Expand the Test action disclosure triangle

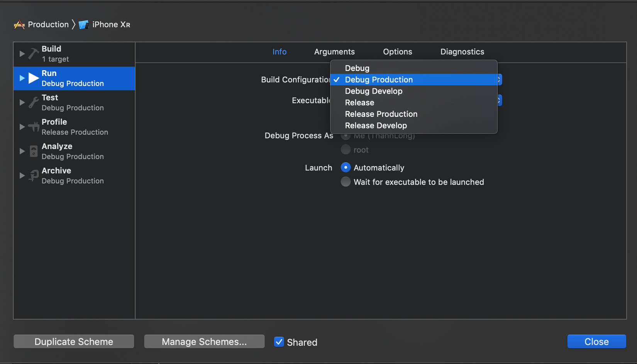click(x=22, y=103)
